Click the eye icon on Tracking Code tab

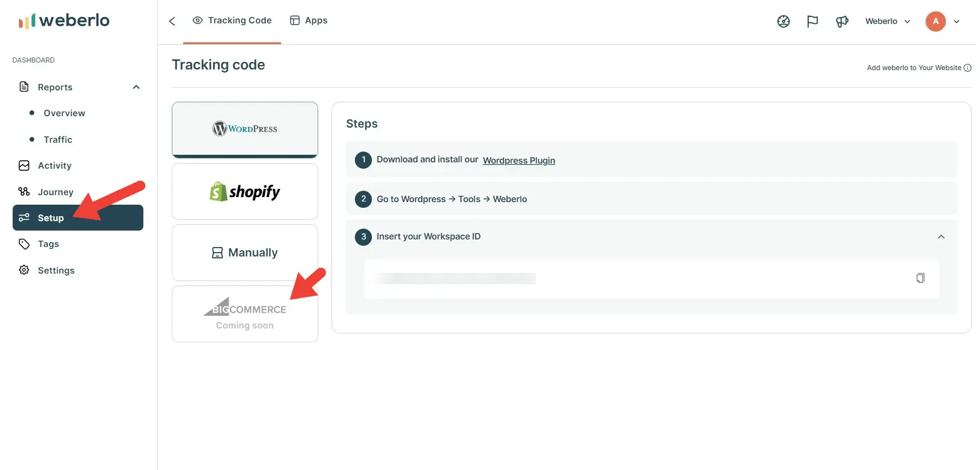pyautogui.click(x=198, y=20)
